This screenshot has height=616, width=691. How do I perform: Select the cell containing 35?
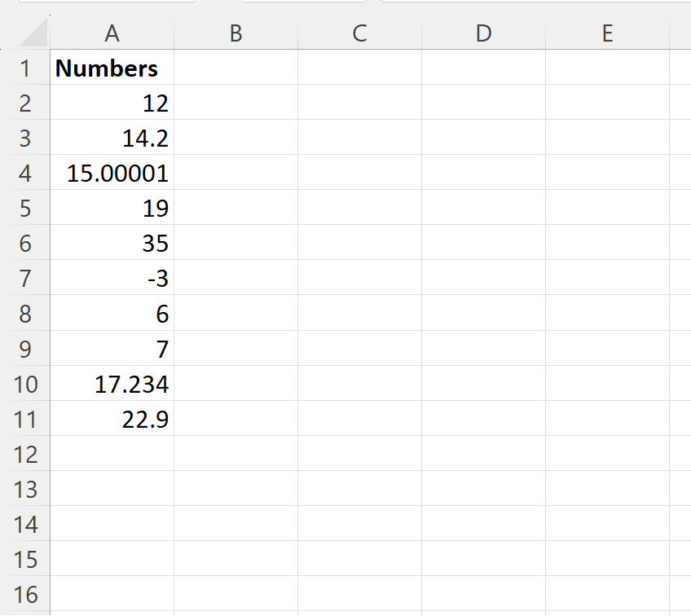tap(112, 243)
